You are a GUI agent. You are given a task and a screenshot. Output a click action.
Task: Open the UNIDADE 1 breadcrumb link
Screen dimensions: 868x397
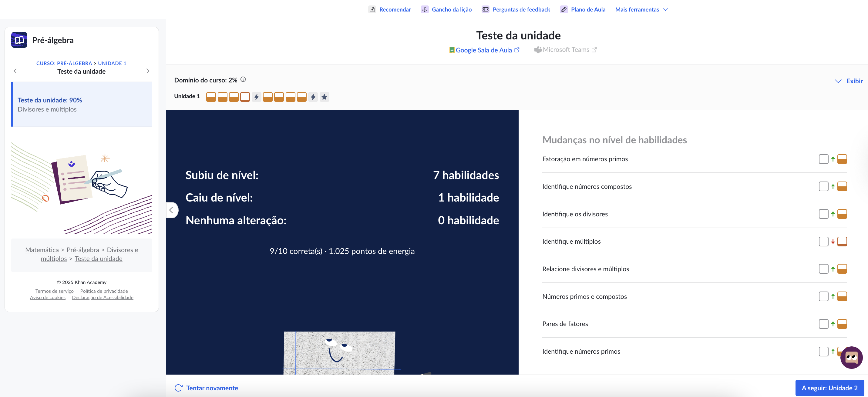click(x=112, y=63)
